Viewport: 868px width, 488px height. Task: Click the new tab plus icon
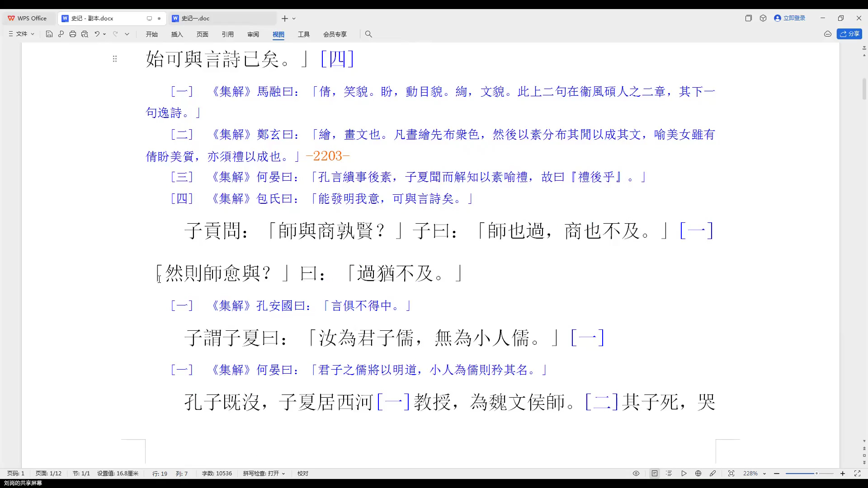tap(284, 19)
